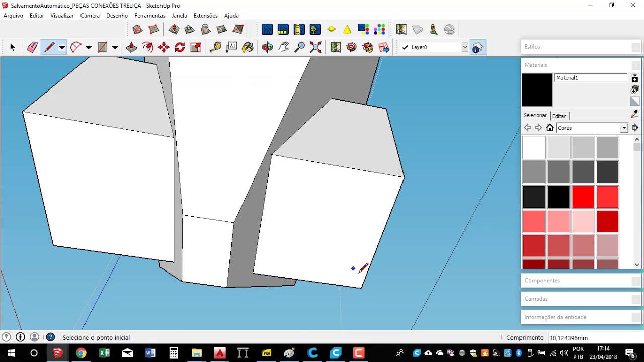Open Excel from the taskbar
This screenshot has width=644, height=362.
click(x=104, y=353)
